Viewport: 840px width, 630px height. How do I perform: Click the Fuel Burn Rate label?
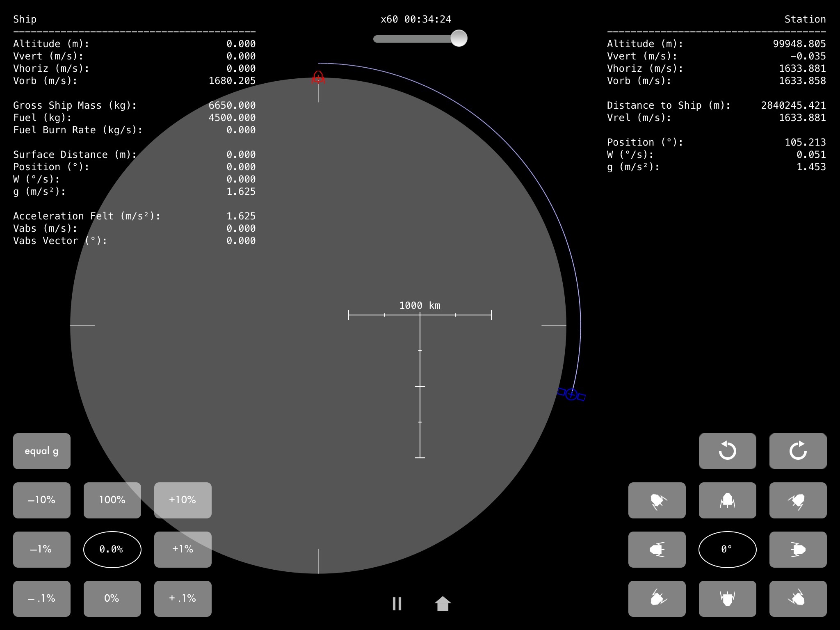pos(78,130)
